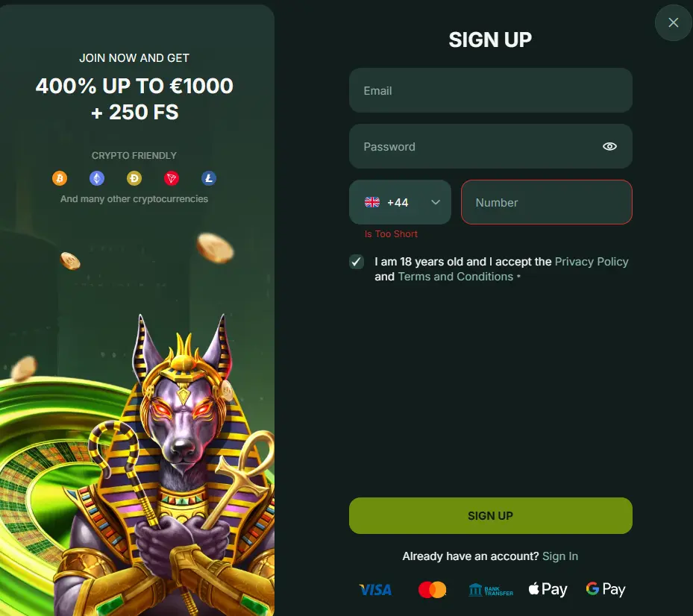The image size is (693, 616).
Task: Click the Litecoin crypto icon
Action: (209, 178)
